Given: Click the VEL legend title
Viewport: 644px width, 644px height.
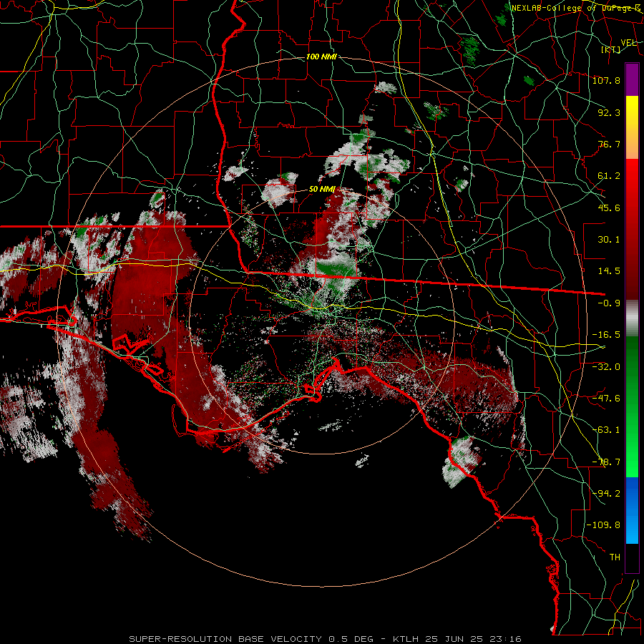Looking at the screenshot, I should 628,43.
